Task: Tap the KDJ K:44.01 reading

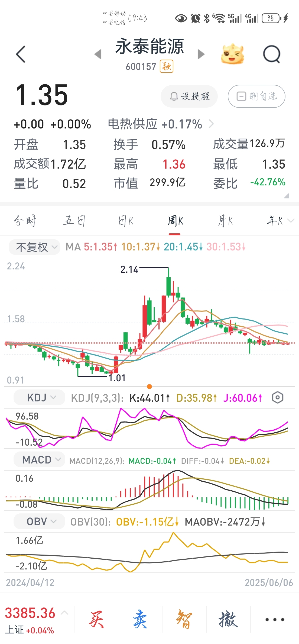Action: click(x=149, y=398)
